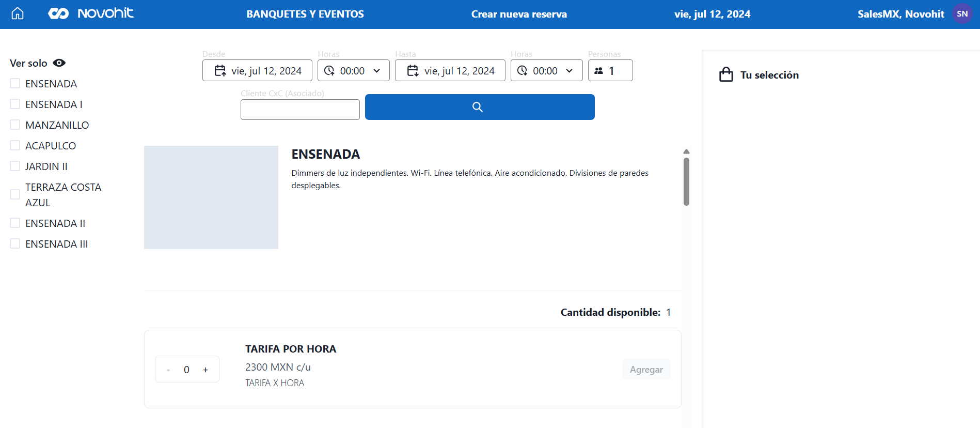Click the Personas people icon
The image size is (980, 428).
pos(599,71)
